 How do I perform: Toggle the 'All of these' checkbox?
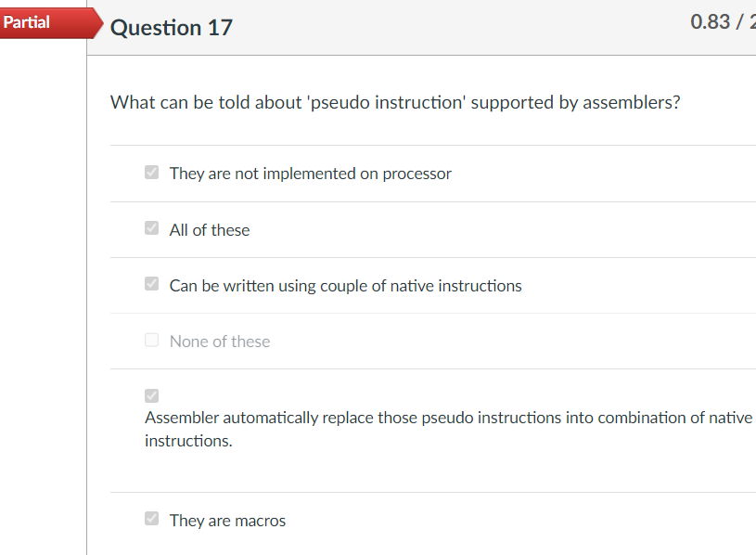152,228
